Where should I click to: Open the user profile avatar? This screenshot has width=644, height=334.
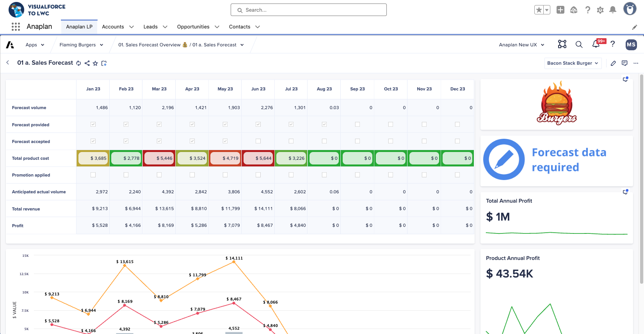tap(630, 9)
